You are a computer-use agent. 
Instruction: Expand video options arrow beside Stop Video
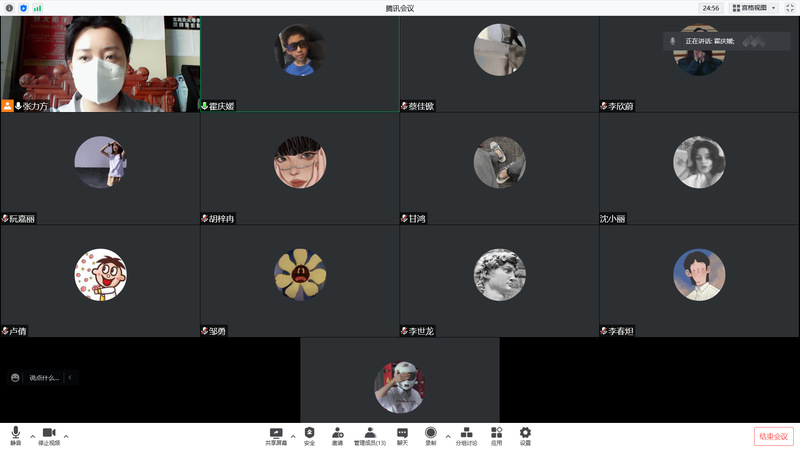[66, 436]
